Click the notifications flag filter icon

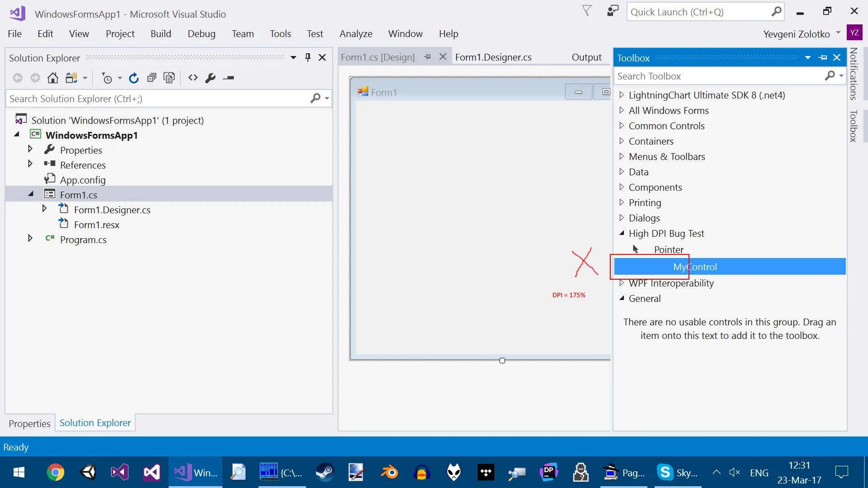click(x=587, y=11)
